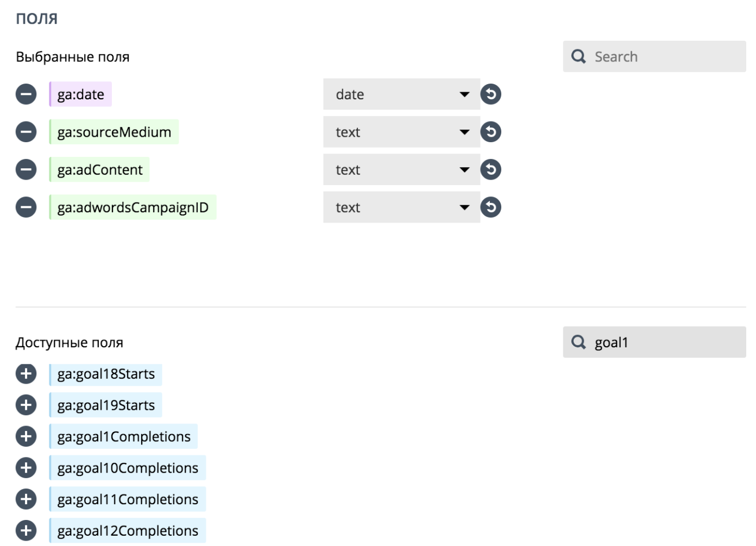This screenshot has height=546, width=756.
Task: Click the ga:adContent field tag
Action: pyautogui.click(x=100, y=170)
